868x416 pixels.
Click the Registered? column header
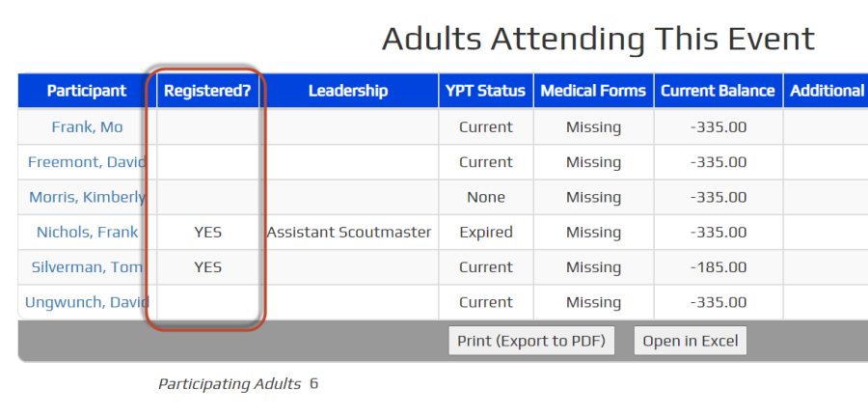(x=207, y=91)
